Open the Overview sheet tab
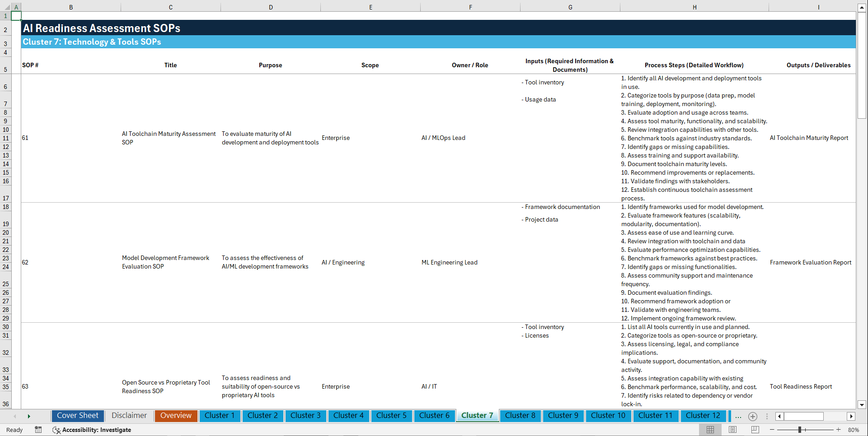This screenshot has width=868, height=436. pyautogui.click(x=176, y=416)
